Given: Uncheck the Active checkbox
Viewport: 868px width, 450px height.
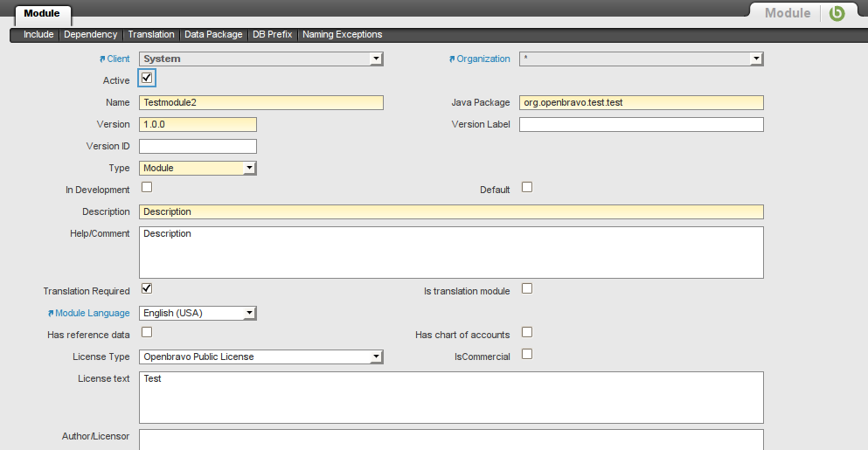Looking at the screenshot, I should click(147, 80).
